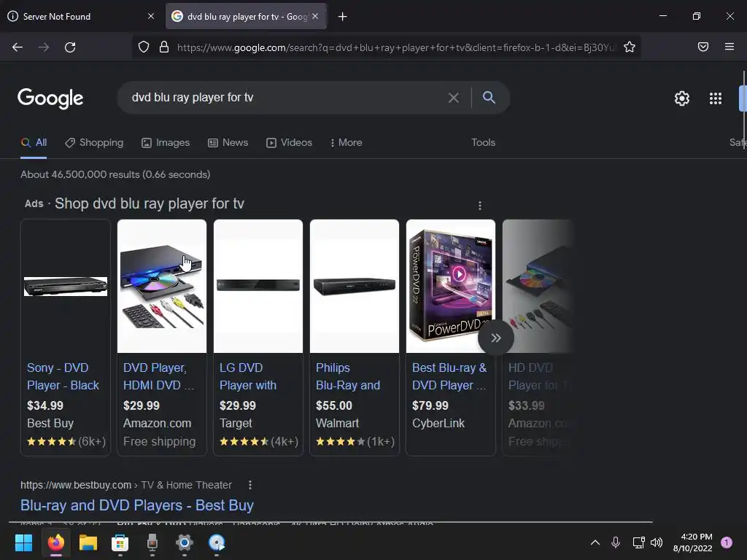The width and height of the screenshot is (747, 560).
Task: Open the Google apps grid
Action: coord(715,98)
